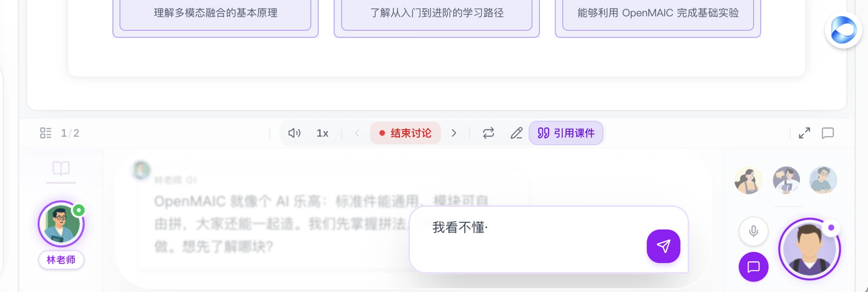
Task: Send the message with paper plane button
Action: tap(664, 246)
